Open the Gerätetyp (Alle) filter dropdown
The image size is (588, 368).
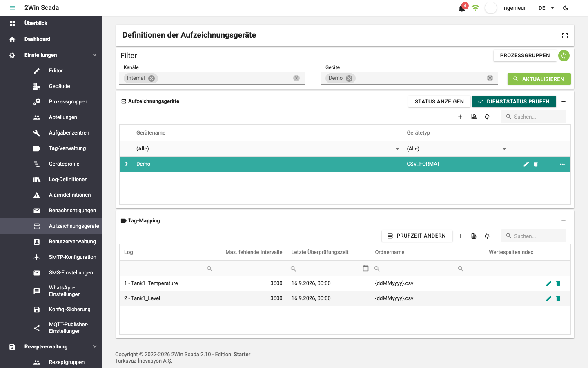click(x=504, y=149)
